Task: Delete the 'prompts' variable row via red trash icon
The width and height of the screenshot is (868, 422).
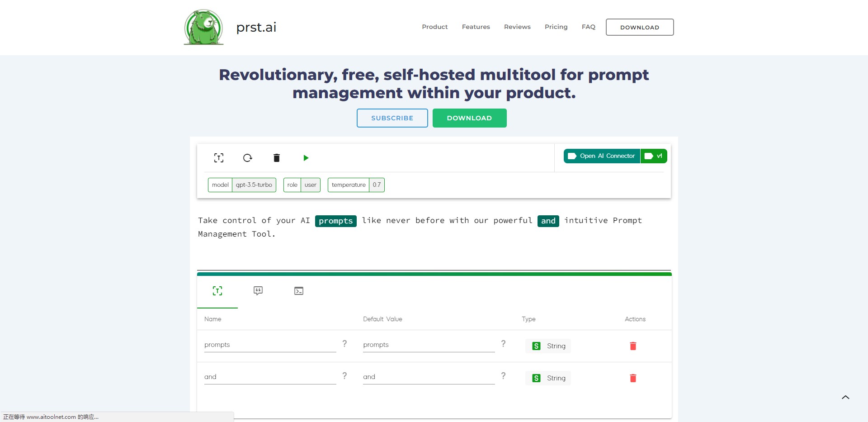Action: click(633, 346)
